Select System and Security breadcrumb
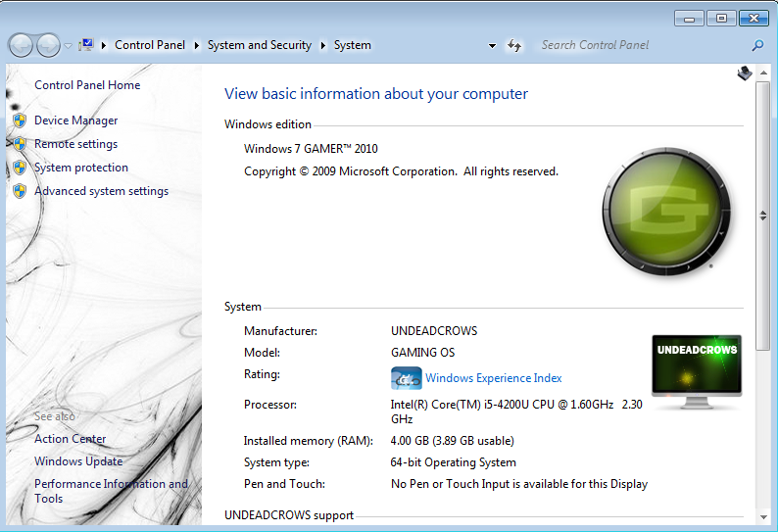This screenshot has height=532, width=778. (259, 45)
